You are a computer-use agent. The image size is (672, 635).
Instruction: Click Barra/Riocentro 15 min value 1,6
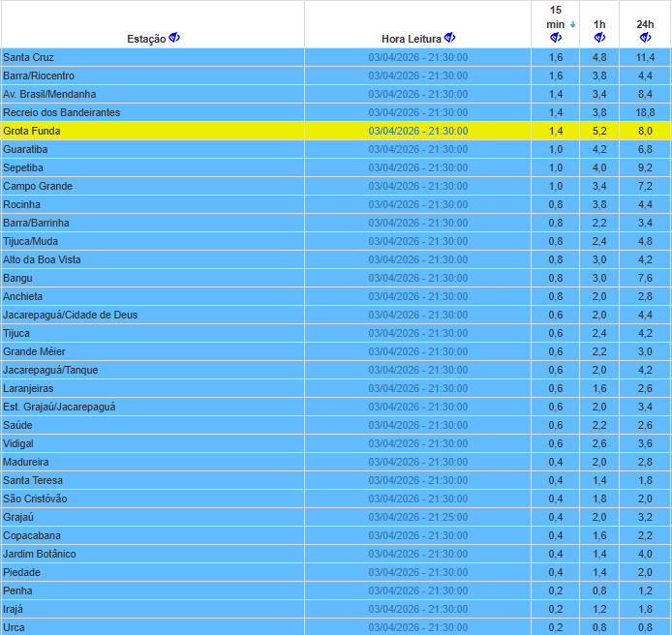pyautogui.click(x=556, y=76)
